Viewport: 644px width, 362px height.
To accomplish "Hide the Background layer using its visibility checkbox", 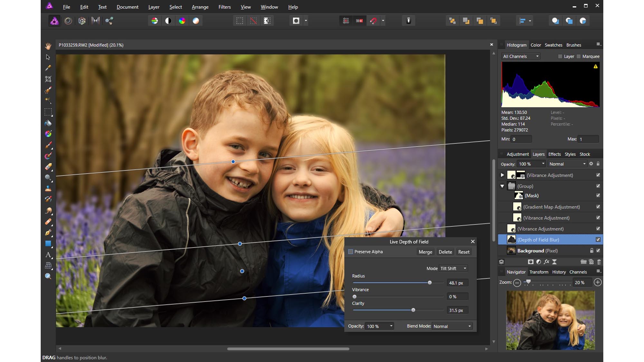I will [x=598, y=251].
